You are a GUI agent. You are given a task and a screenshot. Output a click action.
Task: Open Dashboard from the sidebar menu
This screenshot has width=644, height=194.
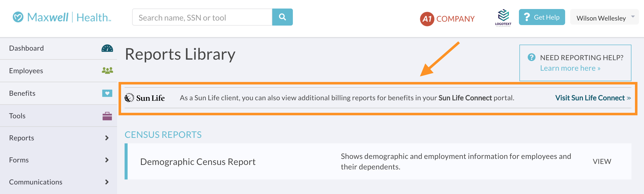(x=26, y=48)
